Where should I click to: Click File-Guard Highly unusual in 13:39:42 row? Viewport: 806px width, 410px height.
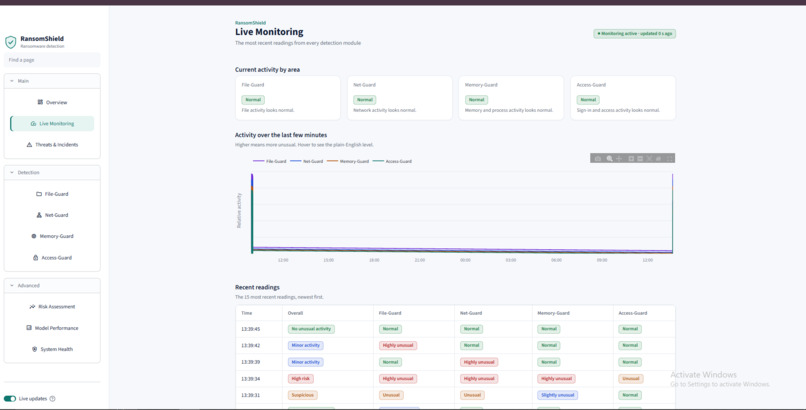tap(398, 345)
